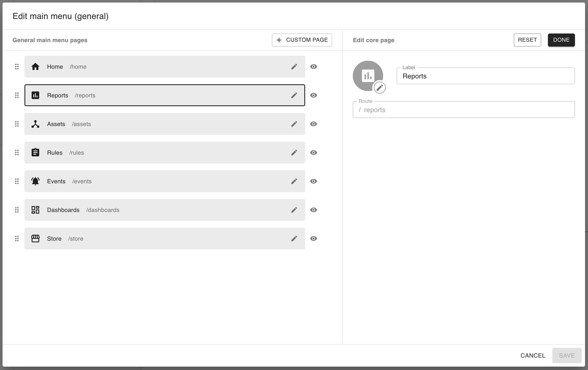Image resolution: width=588 pixels, height=370 pixels.
Task: Hide the Home page using eye icon
Action: pyautogui.click(x=314, y=67)
